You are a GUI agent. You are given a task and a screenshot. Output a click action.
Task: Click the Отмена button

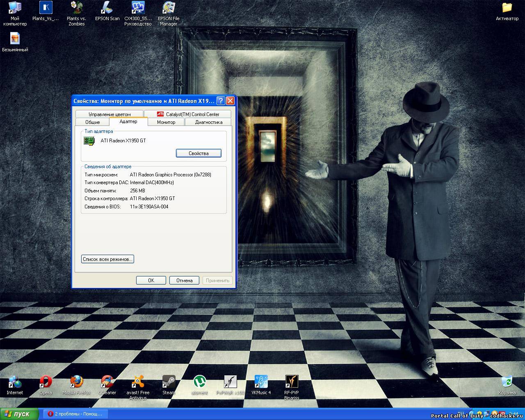click(184, 280)
